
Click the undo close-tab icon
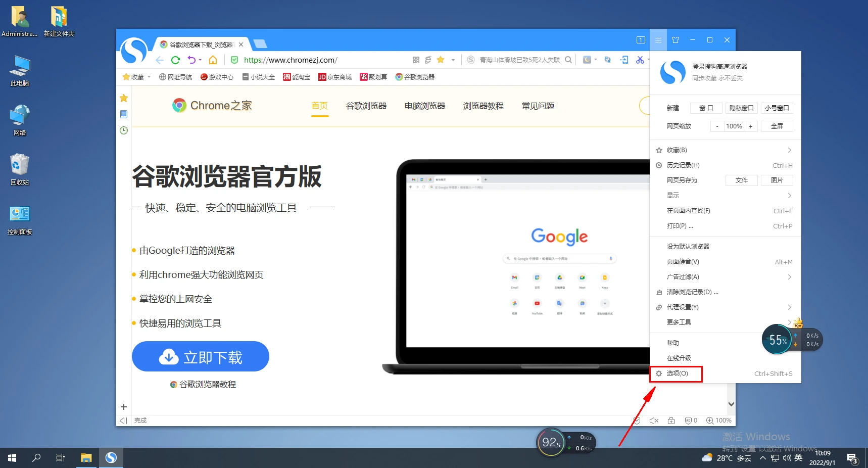coord(191,60)
